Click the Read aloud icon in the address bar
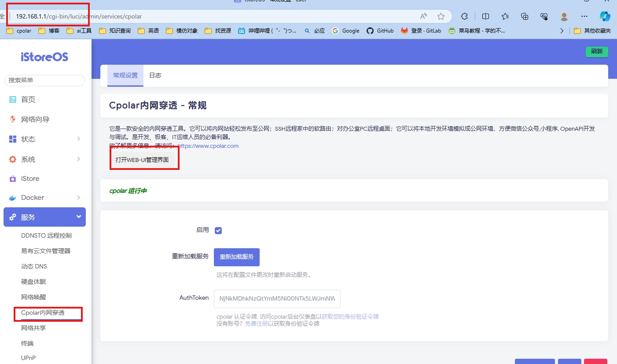The height and width of the screenshot is (364, 617). (424, 16)
